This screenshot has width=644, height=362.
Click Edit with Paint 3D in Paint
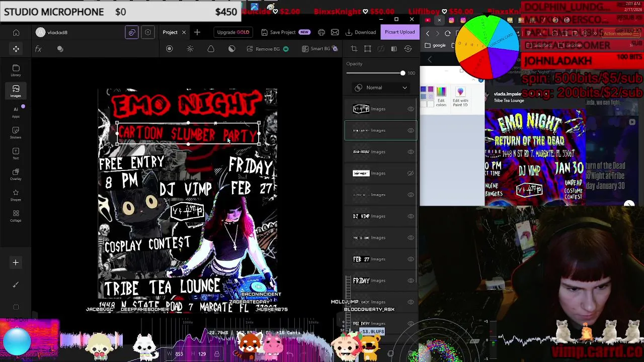[460, 97]
